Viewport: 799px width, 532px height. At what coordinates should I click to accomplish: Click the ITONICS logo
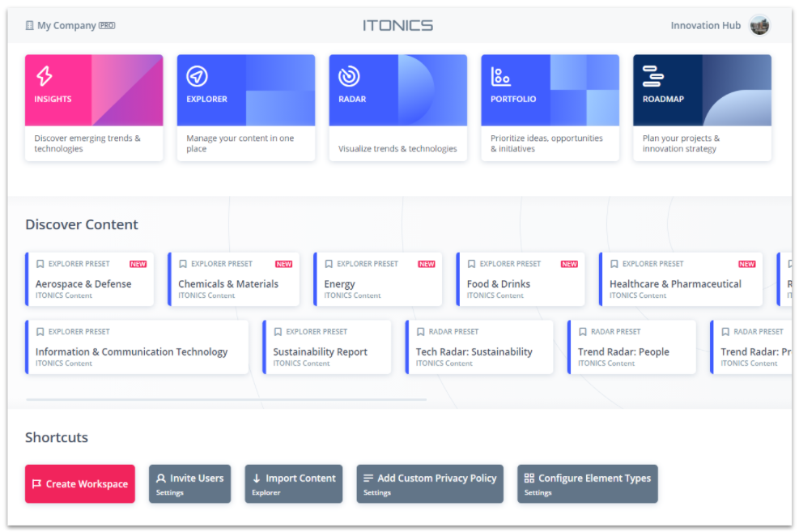(398, 25)
